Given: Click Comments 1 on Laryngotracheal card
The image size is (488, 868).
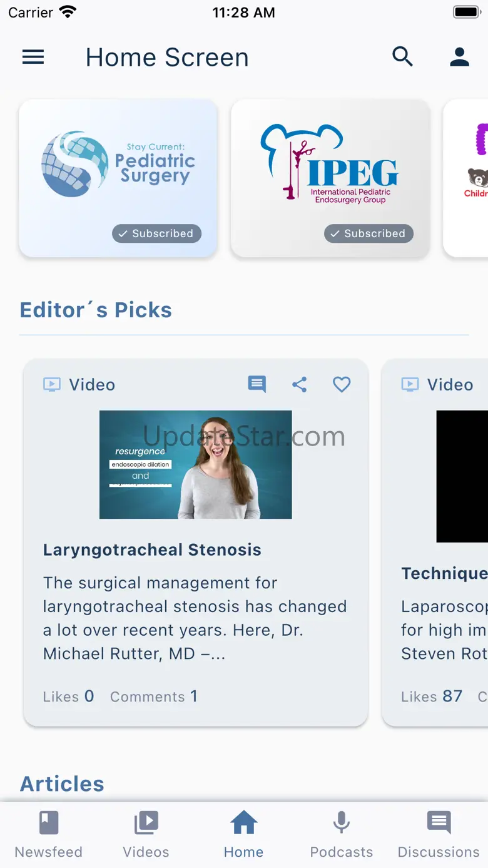Looking at the screenshot, I should pos(154,697).
